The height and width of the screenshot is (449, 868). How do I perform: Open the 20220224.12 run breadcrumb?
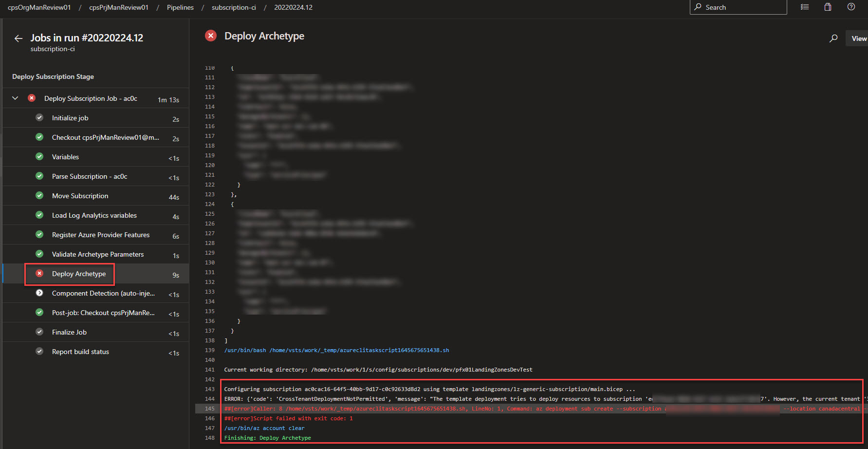[293, 7]
